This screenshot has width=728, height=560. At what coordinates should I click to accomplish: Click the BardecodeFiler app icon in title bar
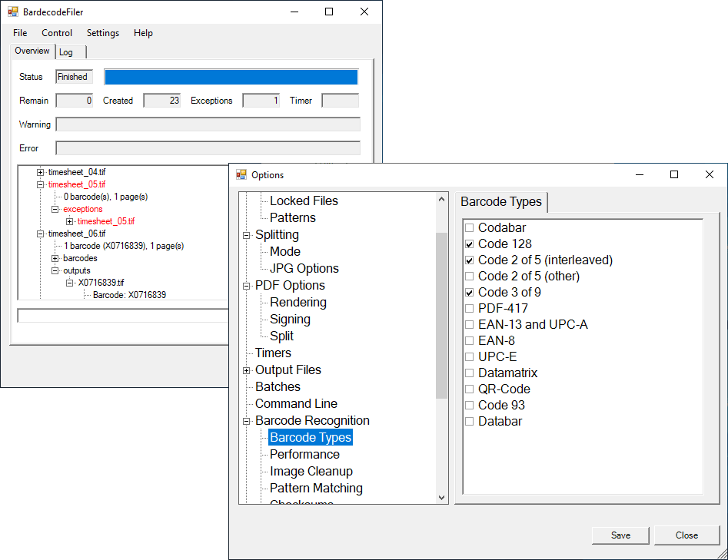tap(12, 12)
